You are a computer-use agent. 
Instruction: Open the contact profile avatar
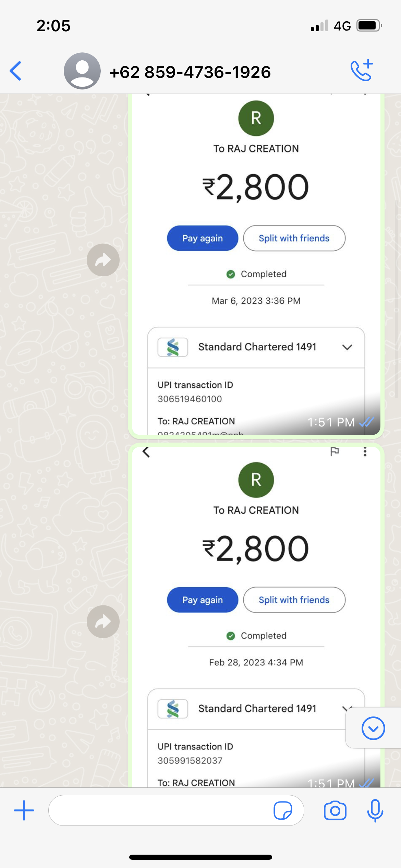[x=82, y=71]
